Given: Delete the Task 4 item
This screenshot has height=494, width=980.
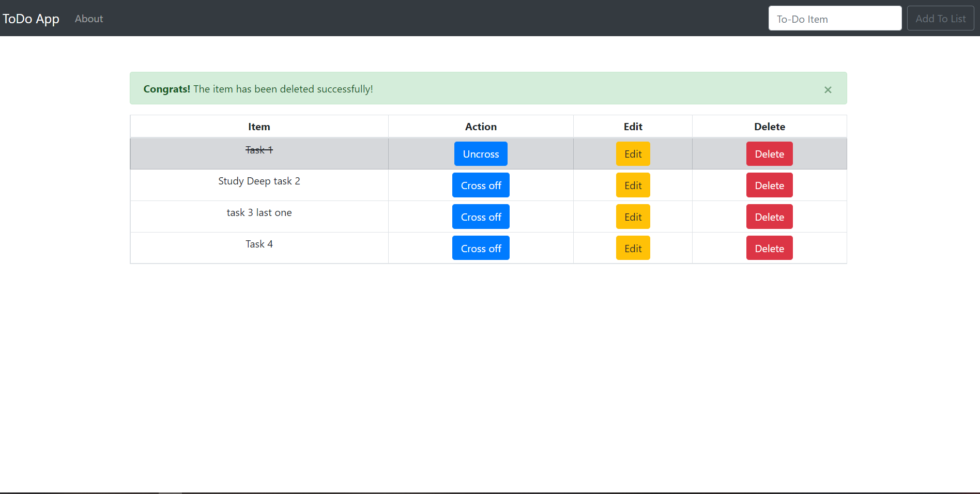Looking at the screenshot, I should 769,248.
